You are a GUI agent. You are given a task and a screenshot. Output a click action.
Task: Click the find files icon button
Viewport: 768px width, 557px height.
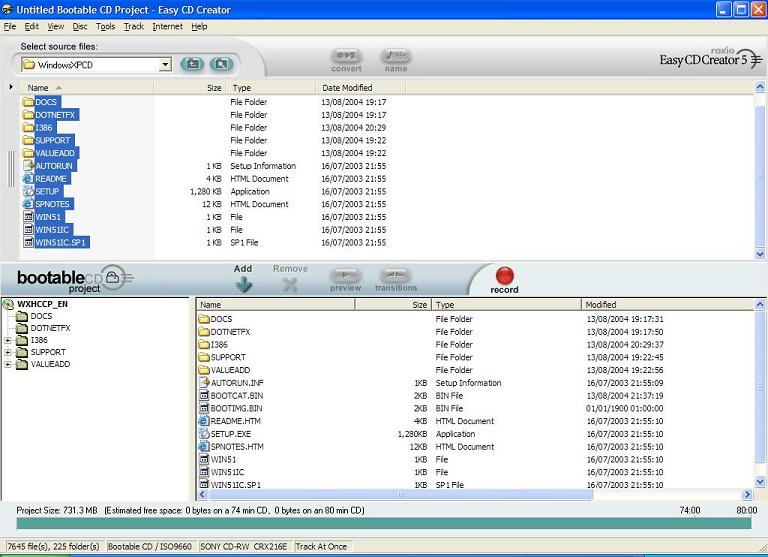point(221,64)
